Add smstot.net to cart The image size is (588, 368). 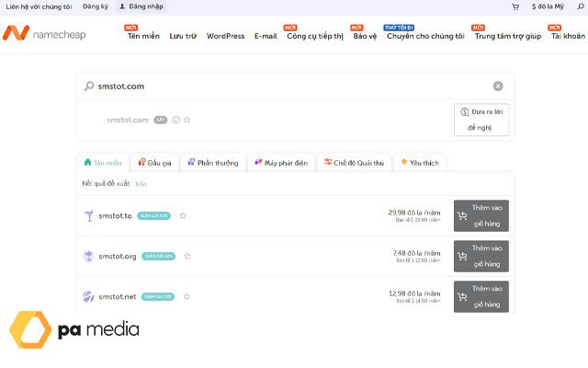click(x=481, y=296)
